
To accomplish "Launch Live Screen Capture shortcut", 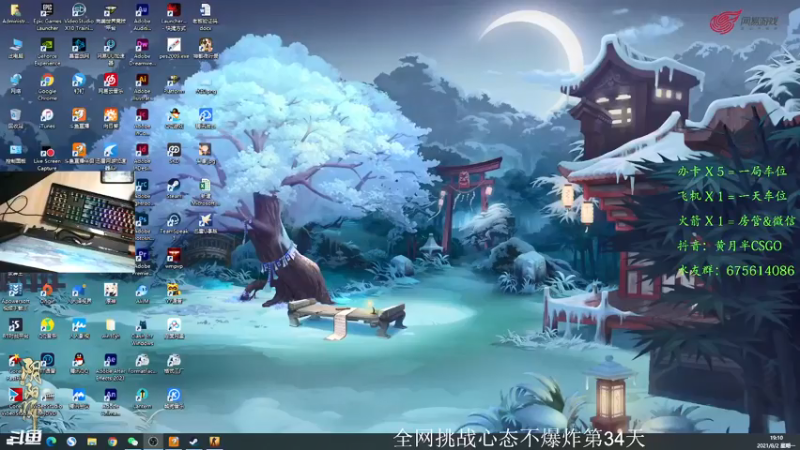I will pyautogui.click(x=47, y=156).
